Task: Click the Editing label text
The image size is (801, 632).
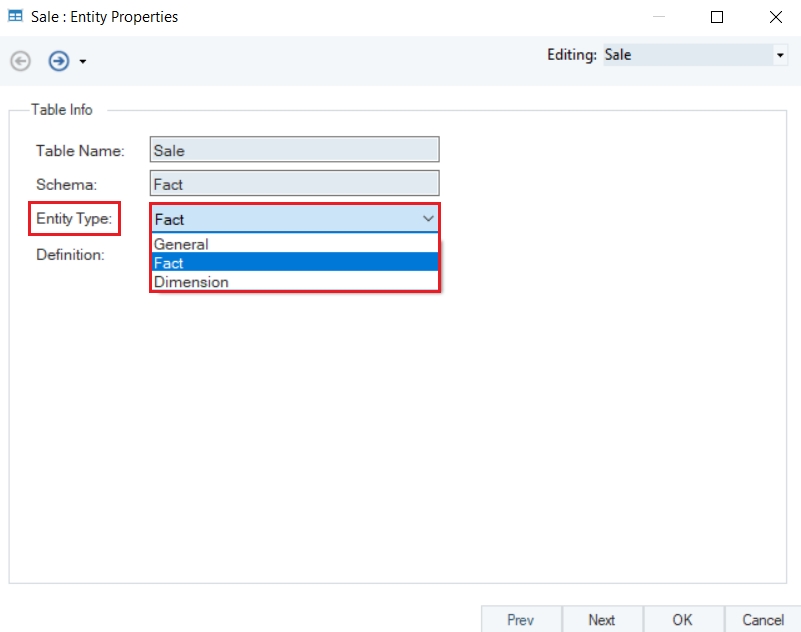Action: 572,55
